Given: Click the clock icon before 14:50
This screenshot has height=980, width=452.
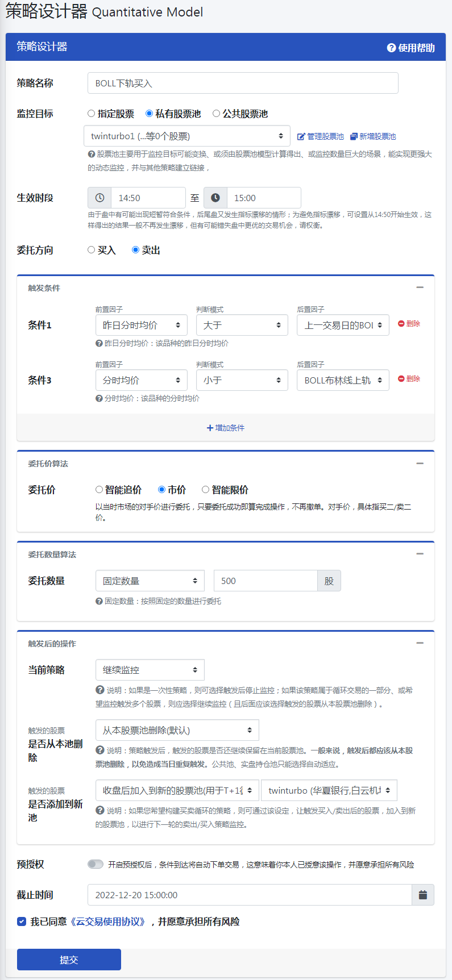Looking at the screenshot, I should (x=99, y=198).
